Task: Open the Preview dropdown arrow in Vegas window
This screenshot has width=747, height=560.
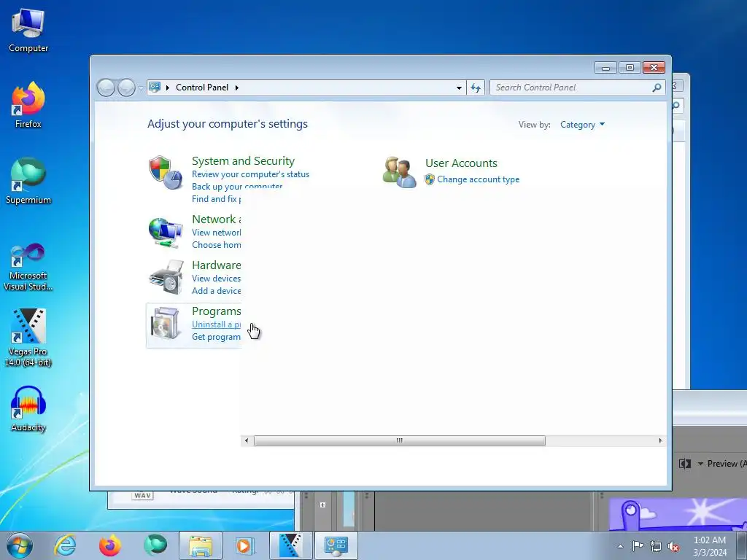Action: click(x=700, y=463)
